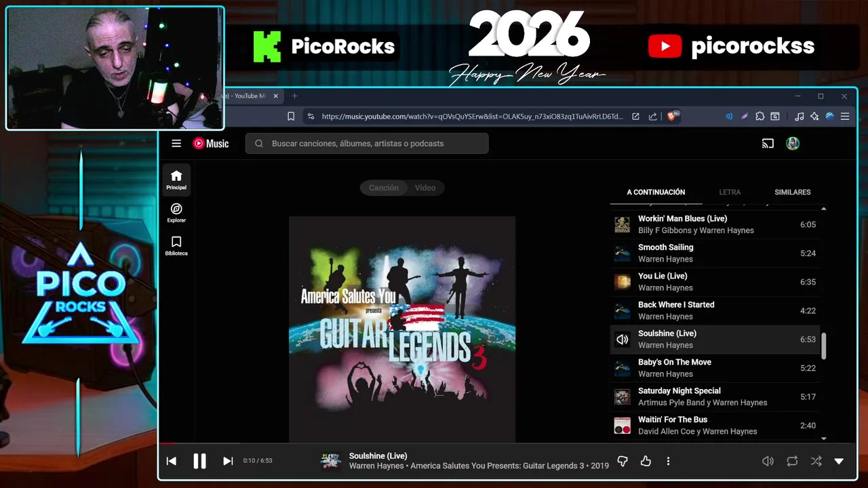Skip to the next track
Image resolution: width=868 pixels, height=488 pixels.
click(228, 461)
